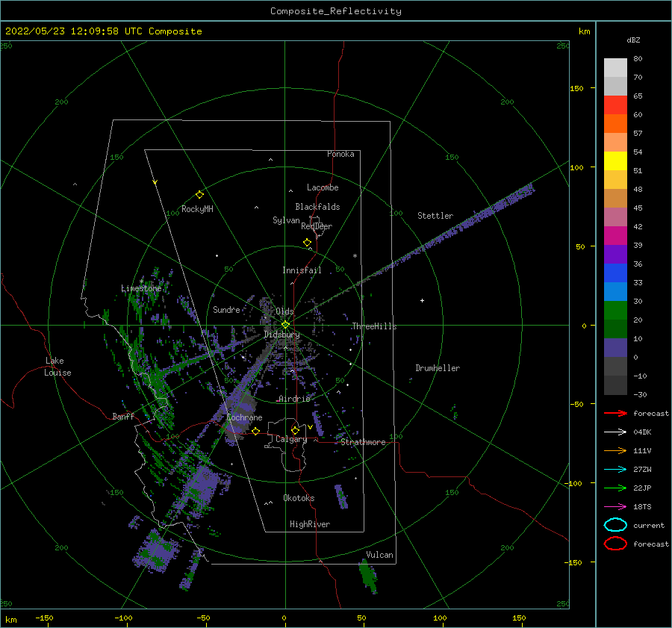Select the 65 dBZ red color swatch
Screen dimensions: 672x628
[x=615, y=105]
